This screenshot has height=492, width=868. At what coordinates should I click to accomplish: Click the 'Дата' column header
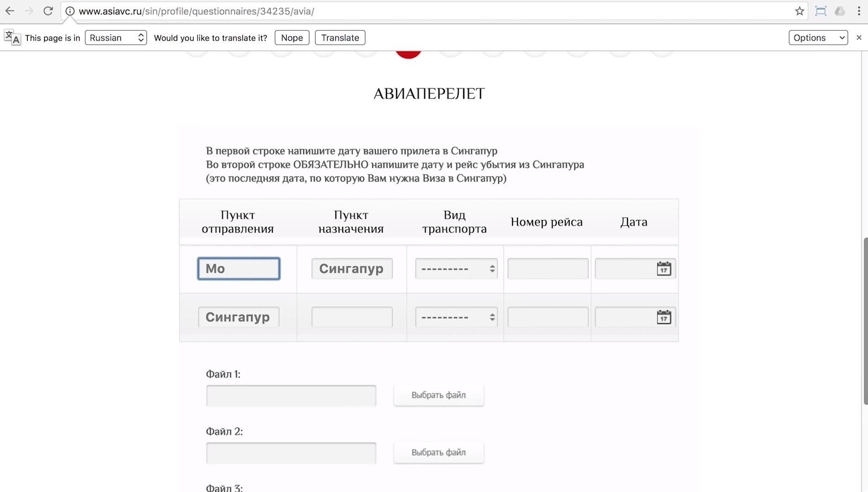coord(634,222)
